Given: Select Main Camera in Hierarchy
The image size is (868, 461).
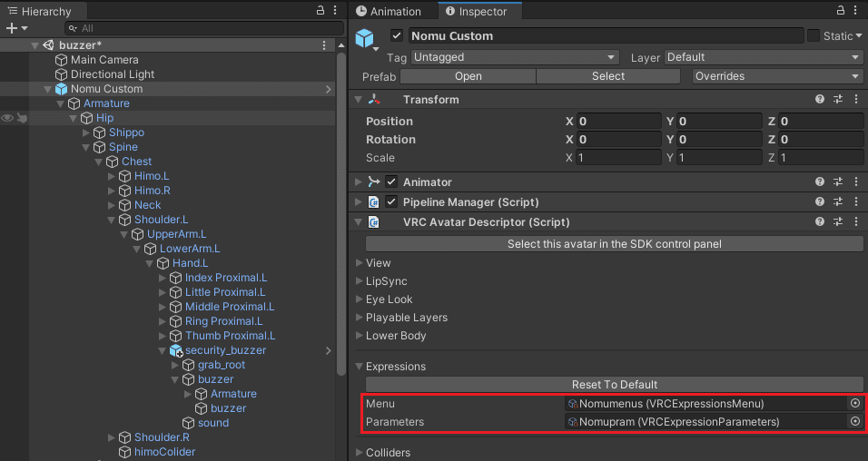Looking at the screenshot, I should (x=104, y=60).
